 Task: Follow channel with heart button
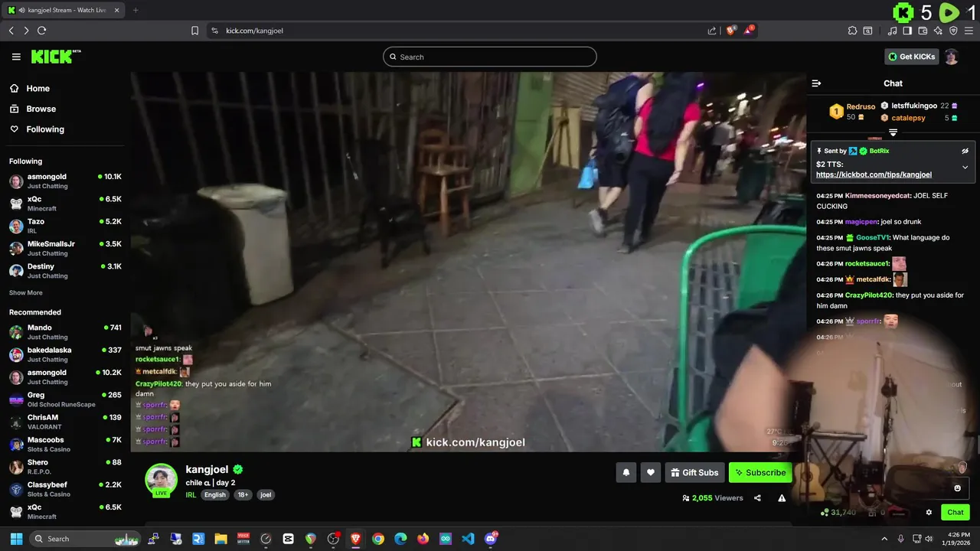(650, 473)
